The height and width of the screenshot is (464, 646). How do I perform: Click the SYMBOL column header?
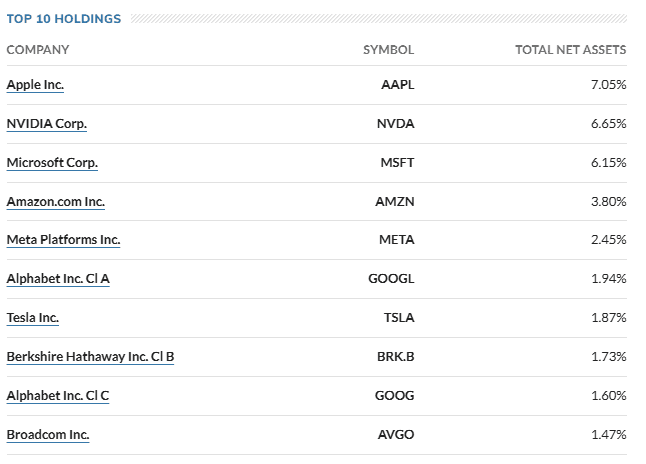(389, 50)
